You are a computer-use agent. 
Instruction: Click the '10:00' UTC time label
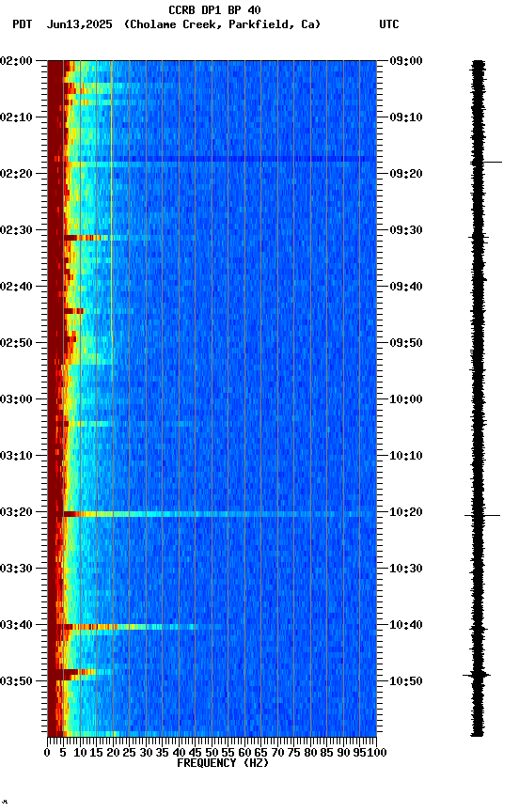point(406,399)
